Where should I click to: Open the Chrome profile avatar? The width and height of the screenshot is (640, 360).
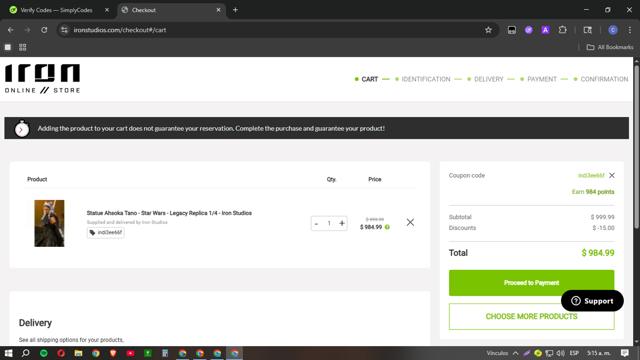click(613, 30)
